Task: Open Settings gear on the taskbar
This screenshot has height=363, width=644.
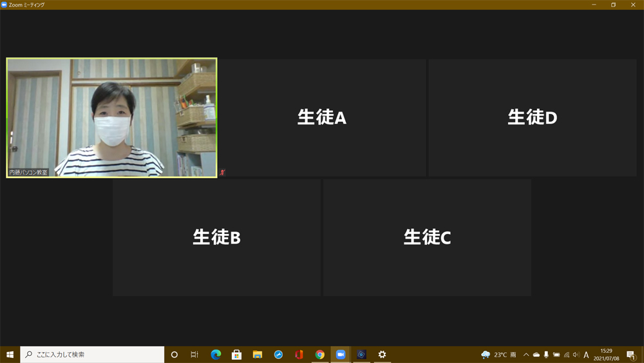Action: (x=383, y=355)
